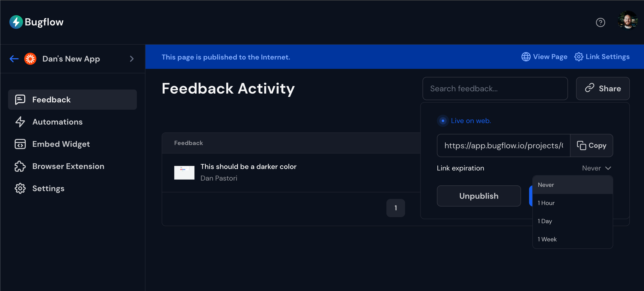Select 1 Hour expiration option

coord(573,203)
